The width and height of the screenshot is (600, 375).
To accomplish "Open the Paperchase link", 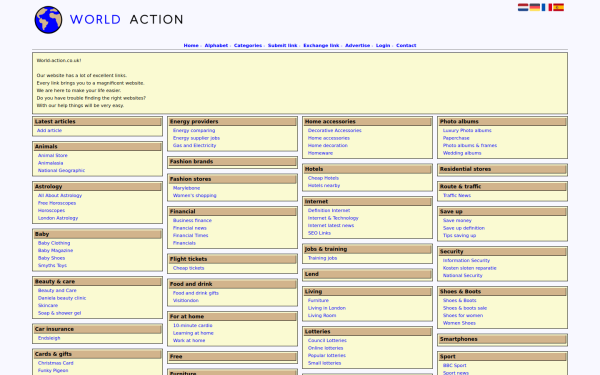I will point(456,138).
